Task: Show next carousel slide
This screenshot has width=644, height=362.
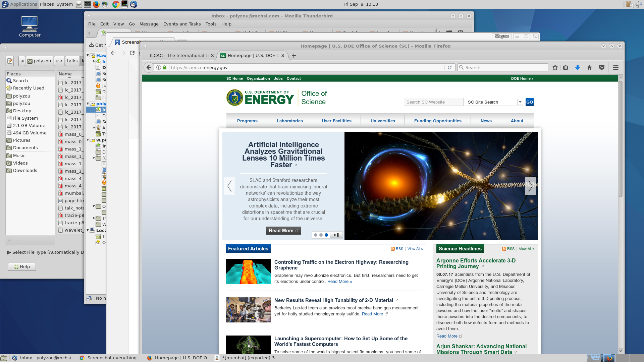Action: click(531, 186)
